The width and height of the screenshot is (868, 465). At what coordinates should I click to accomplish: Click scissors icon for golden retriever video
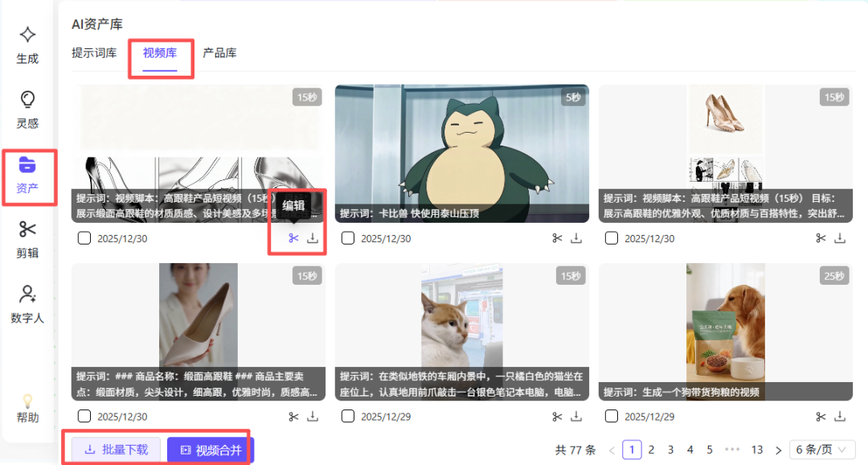[821, 417]
